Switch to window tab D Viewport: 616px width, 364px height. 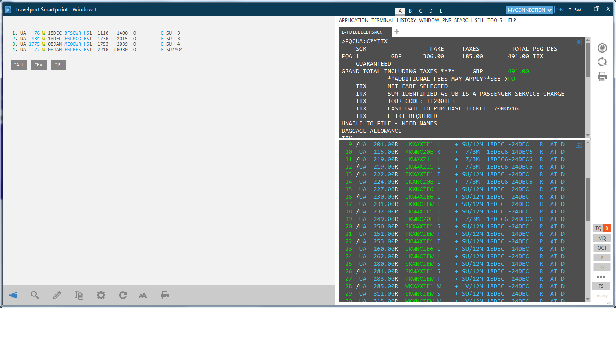point(431,11)
